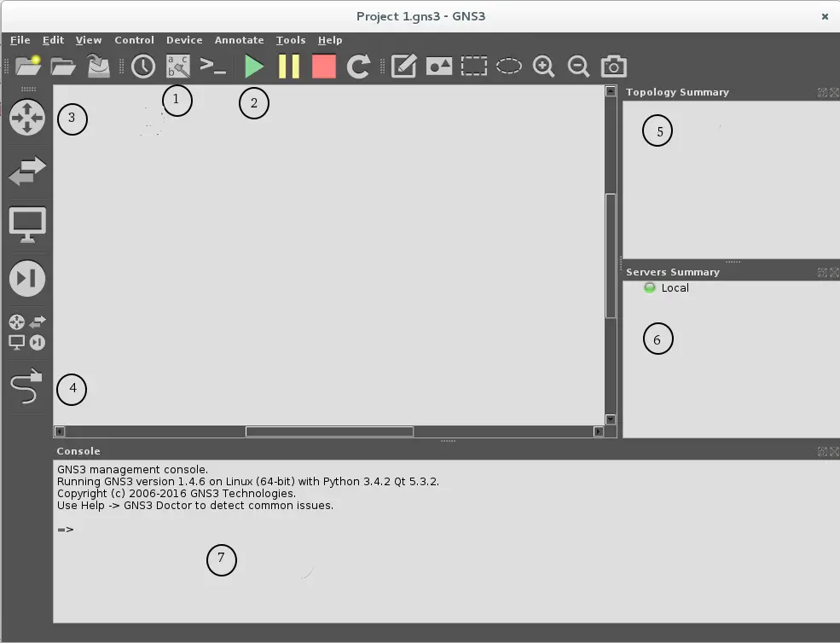Click the Open project folder icon
Viewport: 840px width, 643px height.
[62, 67]
